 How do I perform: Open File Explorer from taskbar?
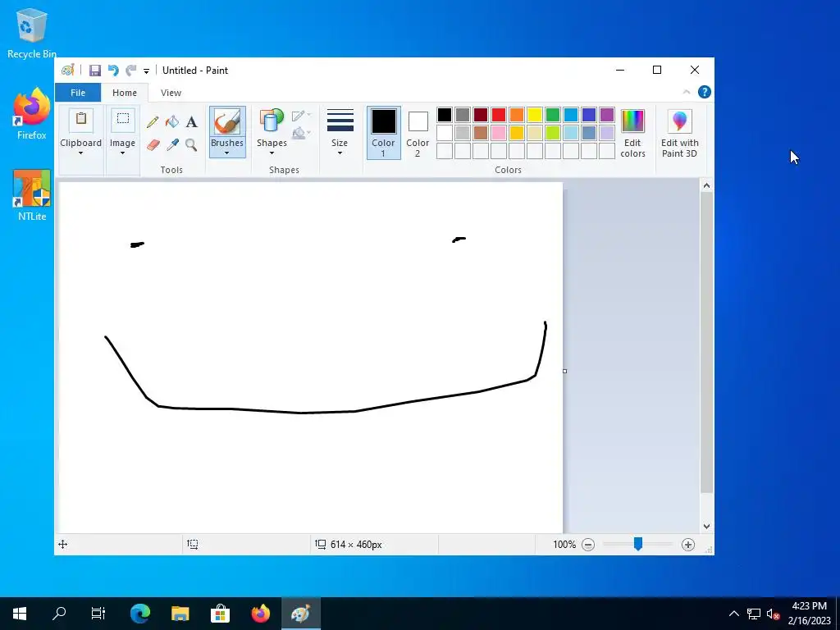(180, 614)
